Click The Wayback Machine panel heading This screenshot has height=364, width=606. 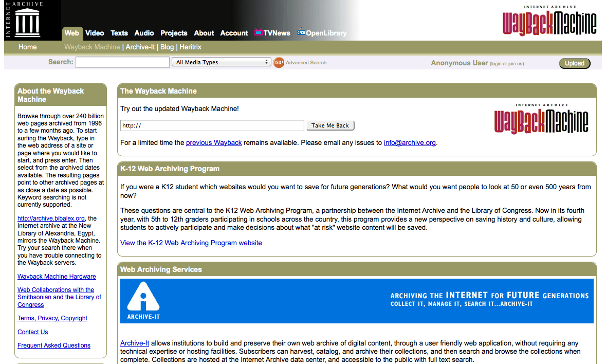point(158,91)
